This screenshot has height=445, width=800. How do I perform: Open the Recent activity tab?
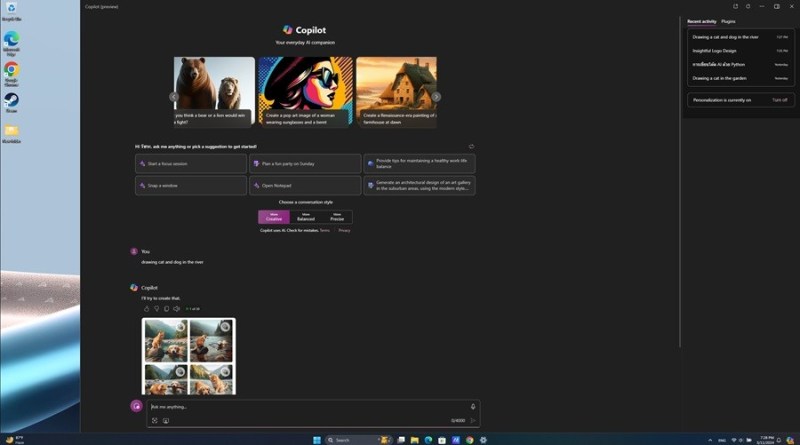701,21
